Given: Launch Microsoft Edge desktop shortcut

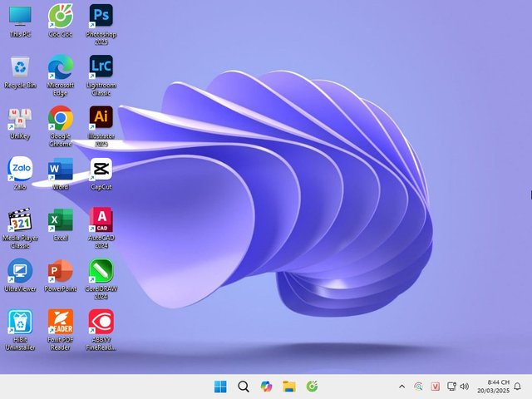Looking at the screenshot, I should tap(61, 76).
